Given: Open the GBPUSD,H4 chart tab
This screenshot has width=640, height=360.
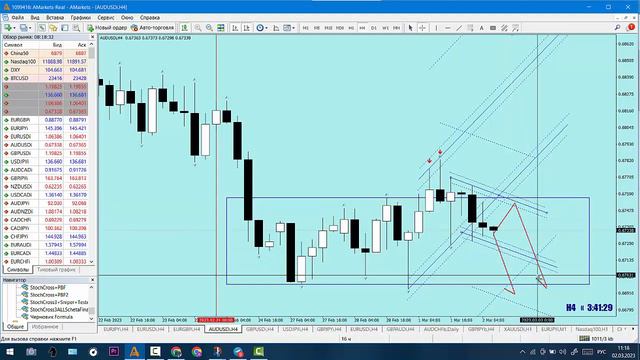Looking at the screenshot, I should 260,329.
